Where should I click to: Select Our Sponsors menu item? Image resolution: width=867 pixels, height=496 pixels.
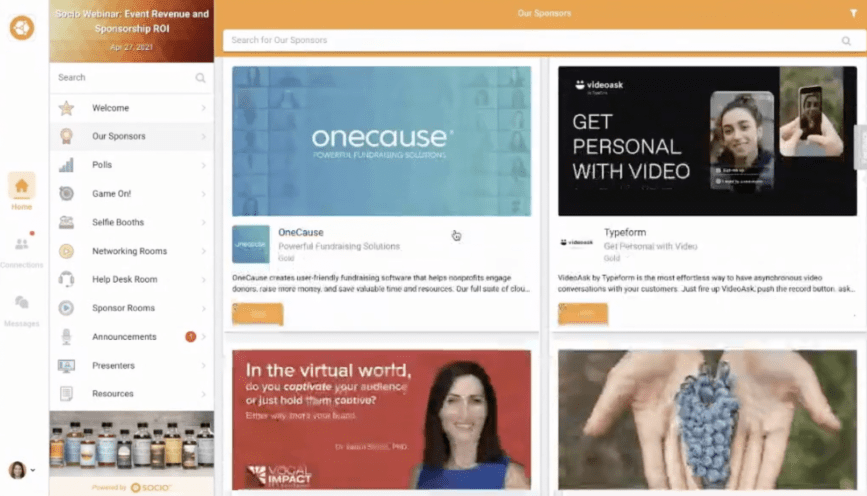point(132,136)
